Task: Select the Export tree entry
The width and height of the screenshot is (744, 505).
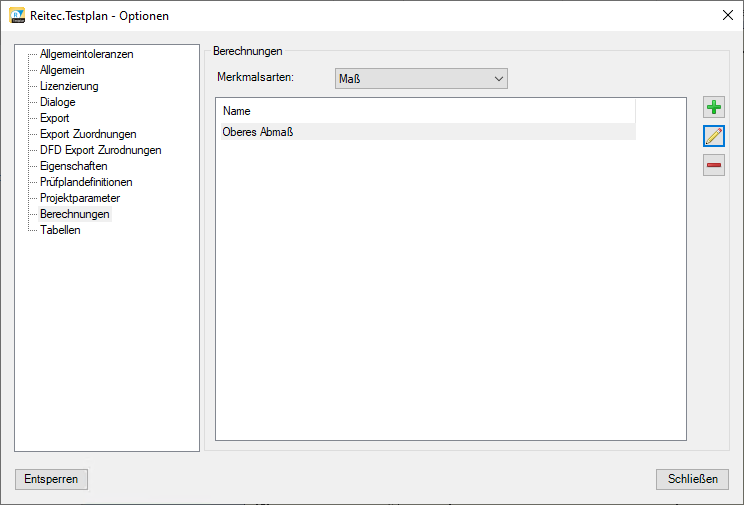Action: click(x=54, y=118)
